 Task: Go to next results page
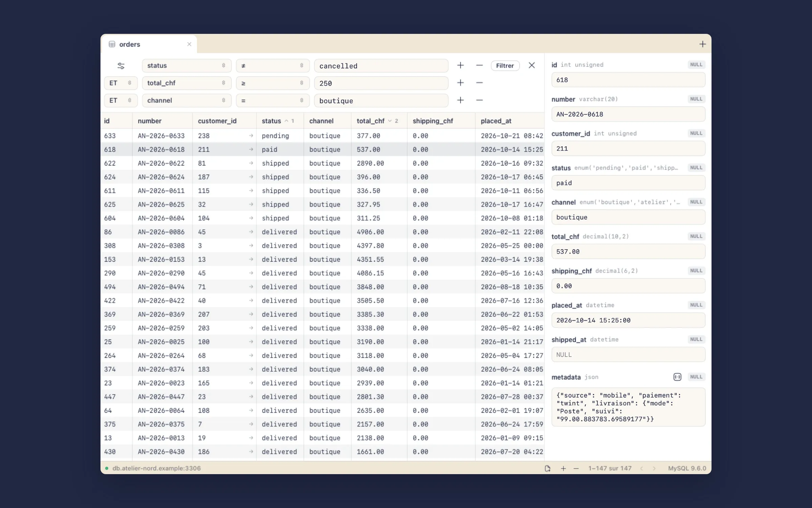(x=654, y=468)
